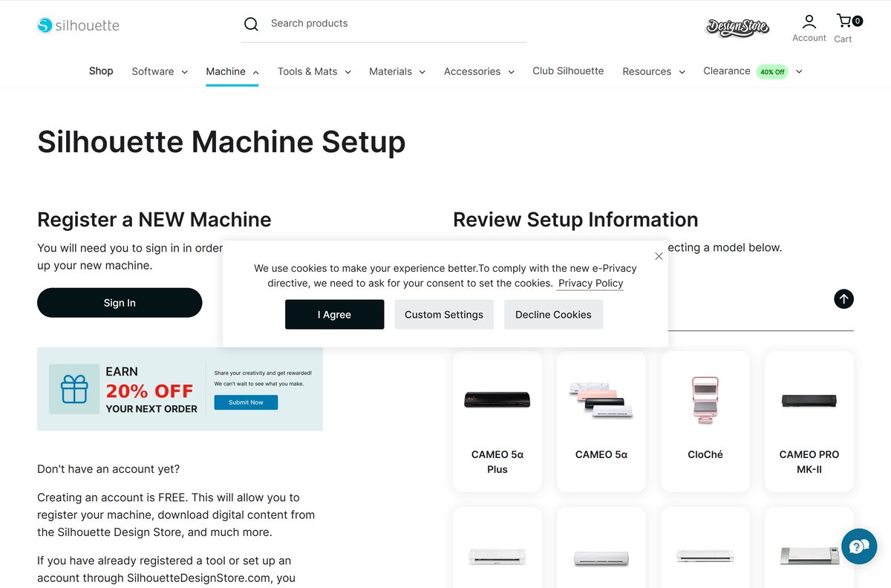Click Submit Now in banner
The height and width of the screenshot is (588, 891).
246,402
